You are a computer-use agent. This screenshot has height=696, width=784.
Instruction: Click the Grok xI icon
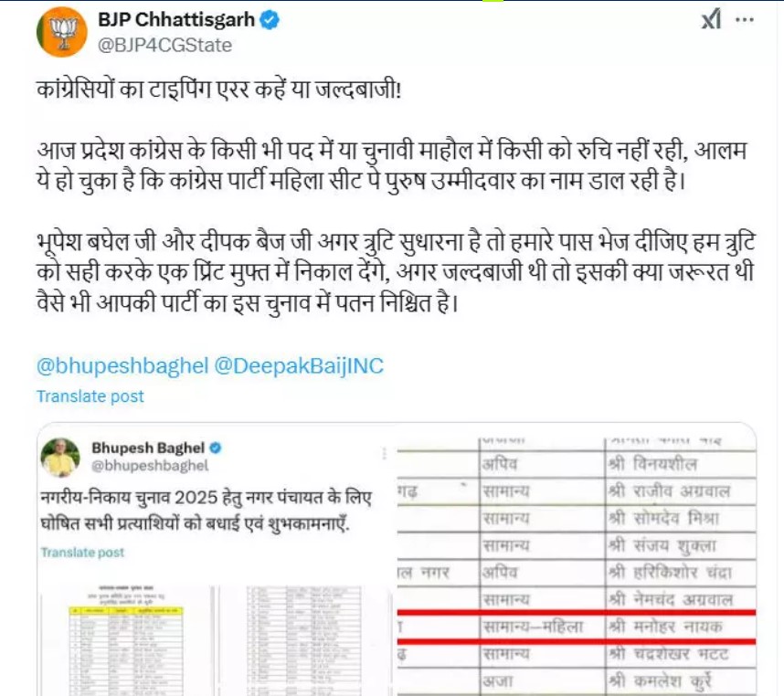click(x=711, y=20)
